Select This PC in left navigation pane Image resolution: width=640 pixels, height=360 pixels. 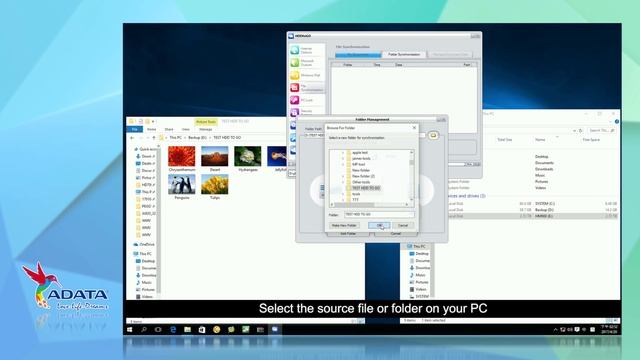coord(143,254)
